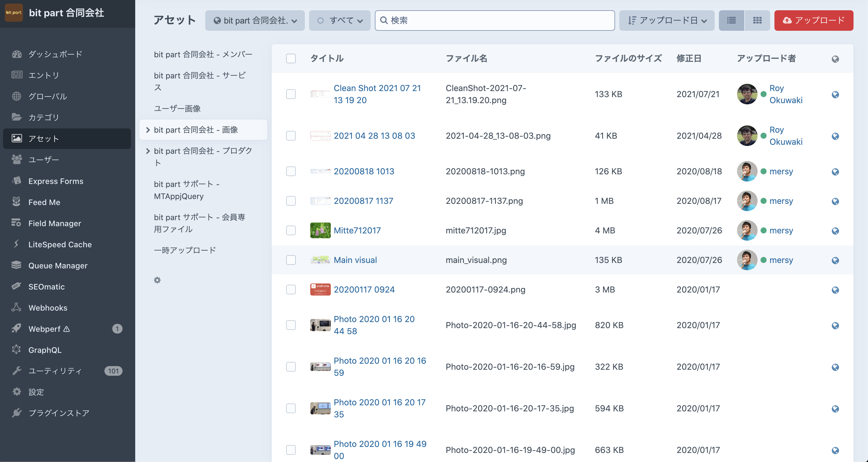Click the red アップロード button
The width and height of the screenshot is (868, 462).
pos(813,21)
